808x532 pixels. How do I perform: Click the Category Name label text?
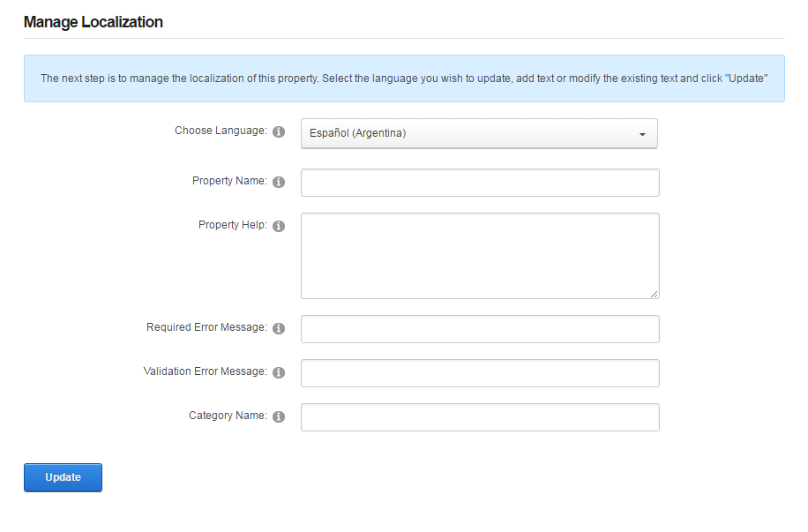[228, 416]
